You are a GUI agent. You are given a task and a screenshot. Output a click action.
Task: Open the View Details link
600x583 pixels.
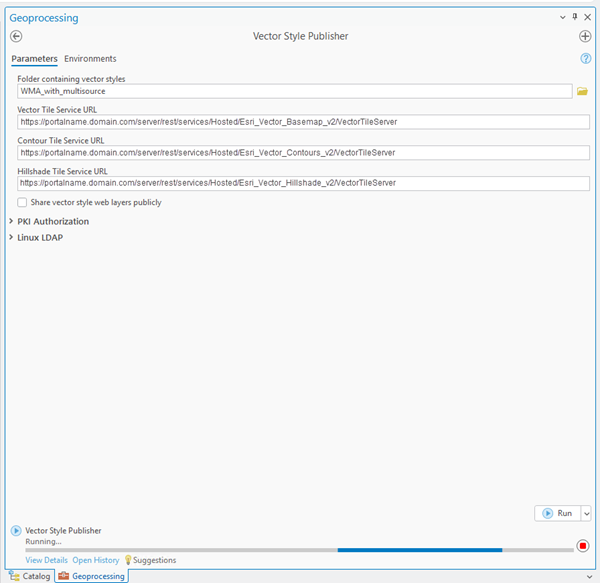pyautogui.click(x=46, y=560)
